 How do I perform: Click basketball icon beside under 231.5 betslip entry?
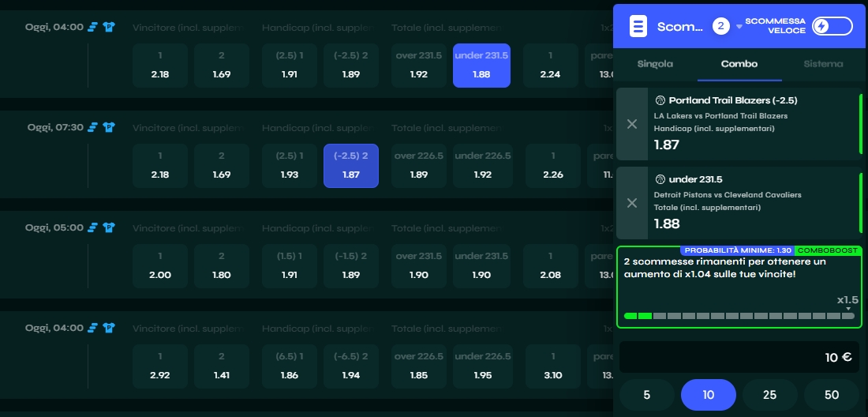(660, 179)
